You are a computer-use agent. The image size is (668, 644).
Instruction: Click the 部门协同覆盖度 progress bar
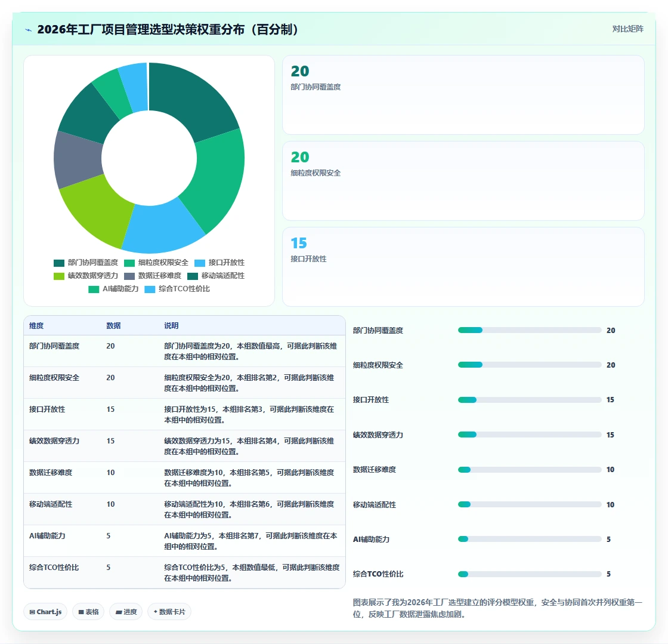530,330
